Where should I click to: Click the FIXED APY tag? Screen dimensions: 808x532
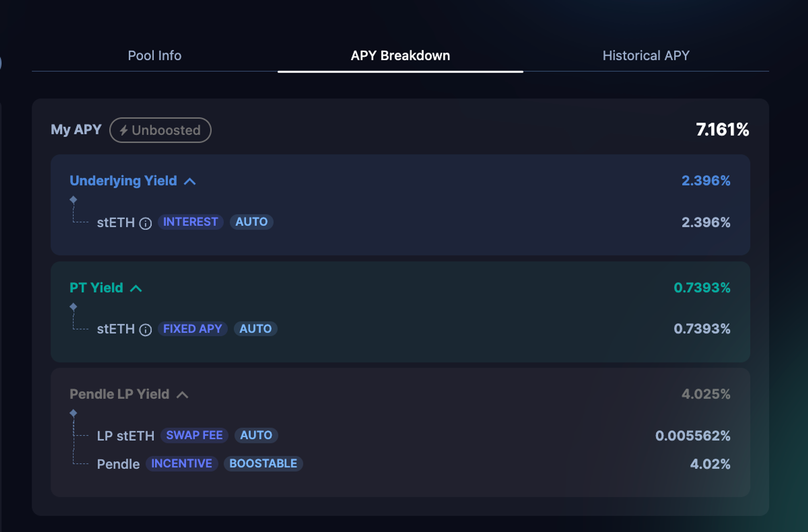click(x=192, y=329)
